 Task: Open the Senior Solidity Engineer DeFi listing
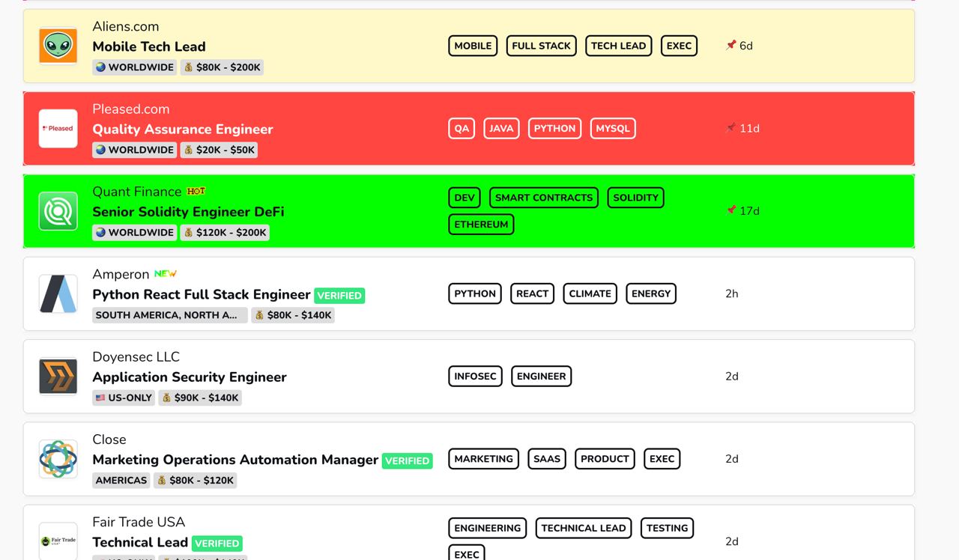188,212
